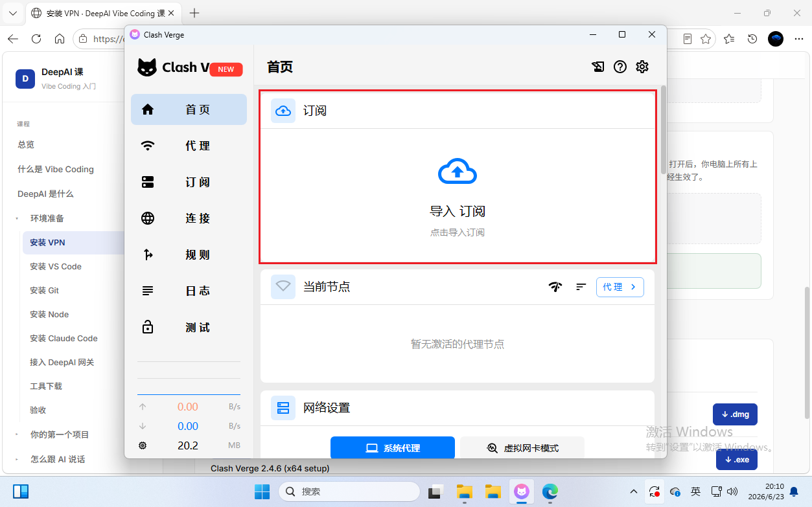Click the upload speed 0.00 value

coord(188,407)
